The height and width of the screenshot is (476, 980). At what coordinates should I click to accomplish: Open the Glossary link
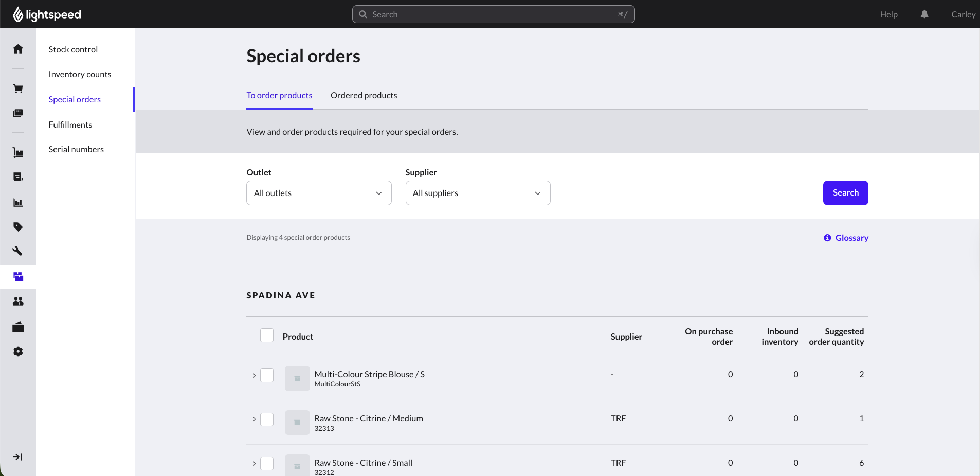point(851,238)
